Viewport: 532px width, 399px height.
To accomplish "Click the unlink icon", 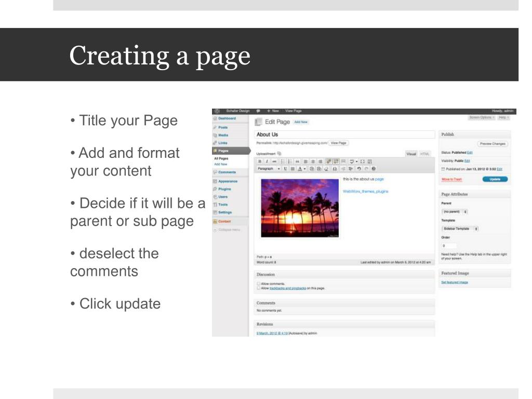I will (x=336, y=162).
